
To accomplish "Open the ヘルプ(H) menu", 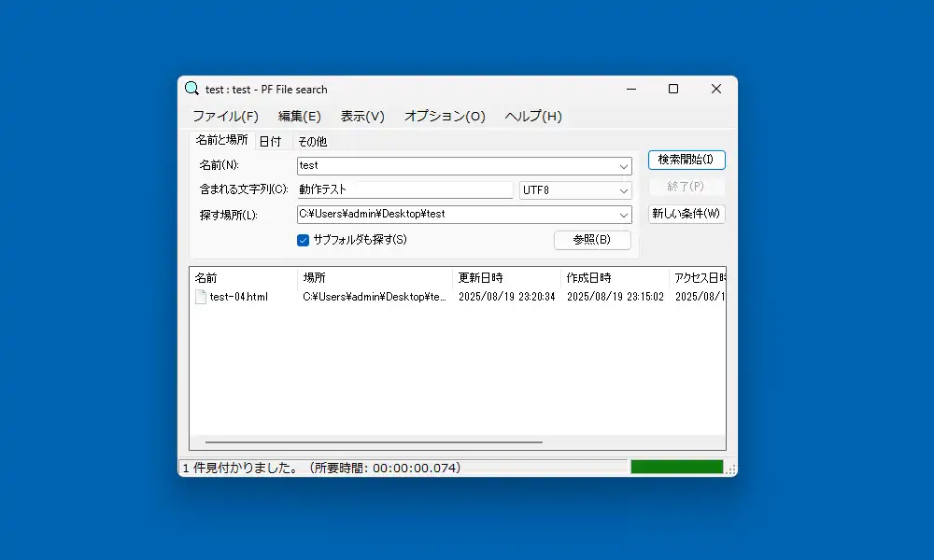I will click(x=532, y=116).
